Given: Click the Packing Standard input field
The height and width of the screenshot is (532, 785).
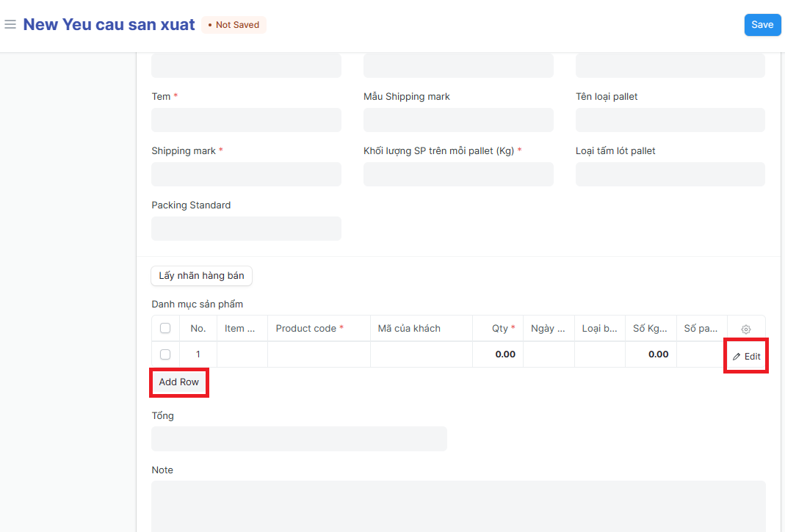Looking at the screenshot, I should (246, 229).
